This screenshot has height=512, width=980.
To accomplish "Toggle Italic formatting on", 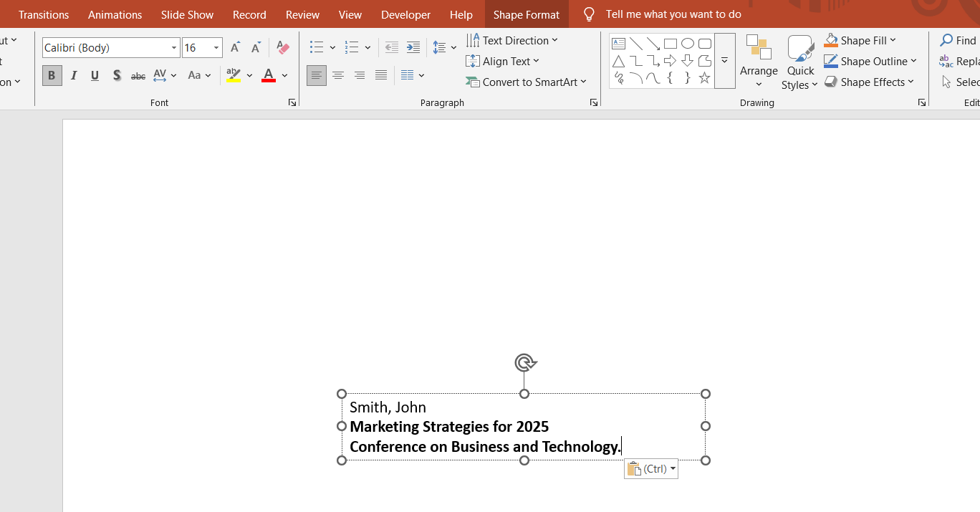I will coord(74,75).
